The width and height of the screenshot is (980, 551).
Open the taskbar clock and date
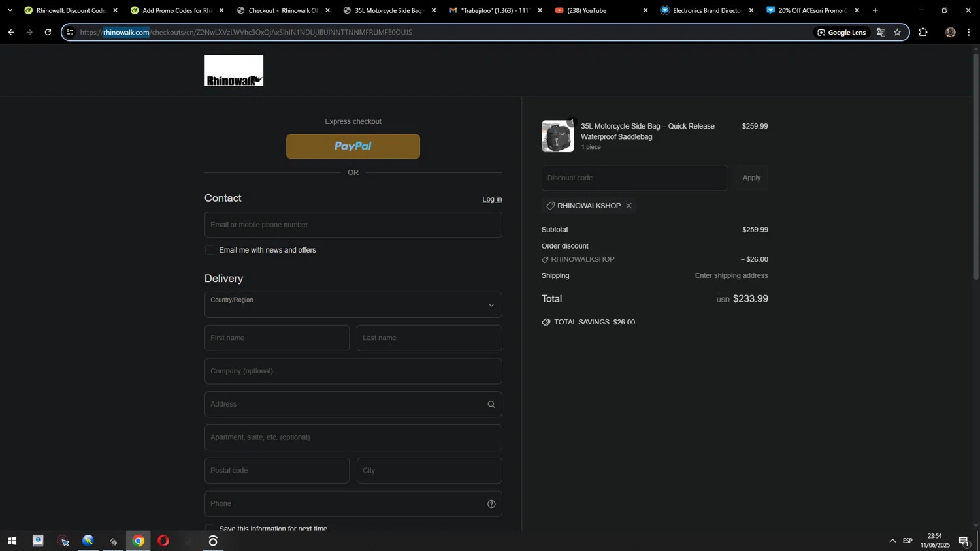935,541
